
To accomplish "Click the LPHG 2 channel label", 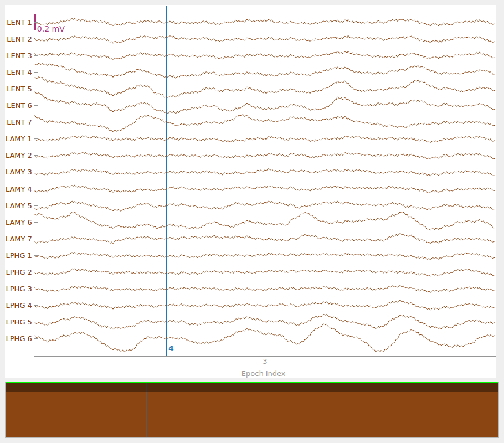I will tap(19, 272).
